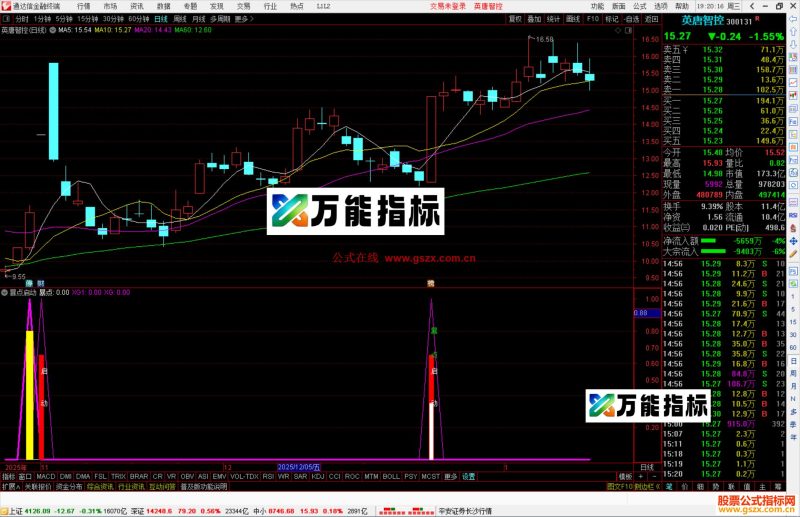Select the 笔 tab under the tick list
Image resolution: width=800 pixels, height=517 pixels.
click(x=669, y=487)
